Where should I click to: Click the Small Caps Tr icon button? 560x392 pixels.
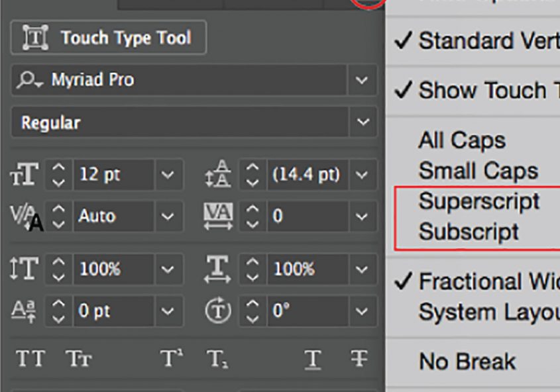[x=77, y=360]
